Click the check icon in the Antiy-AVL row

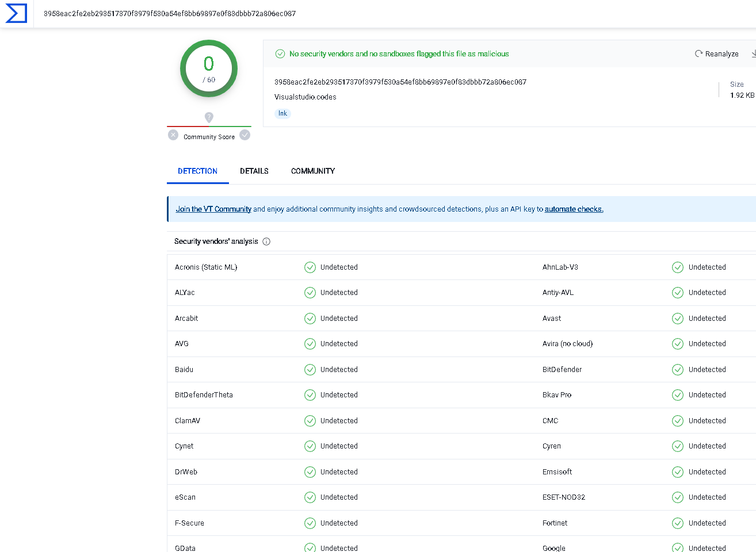[678, 293]
